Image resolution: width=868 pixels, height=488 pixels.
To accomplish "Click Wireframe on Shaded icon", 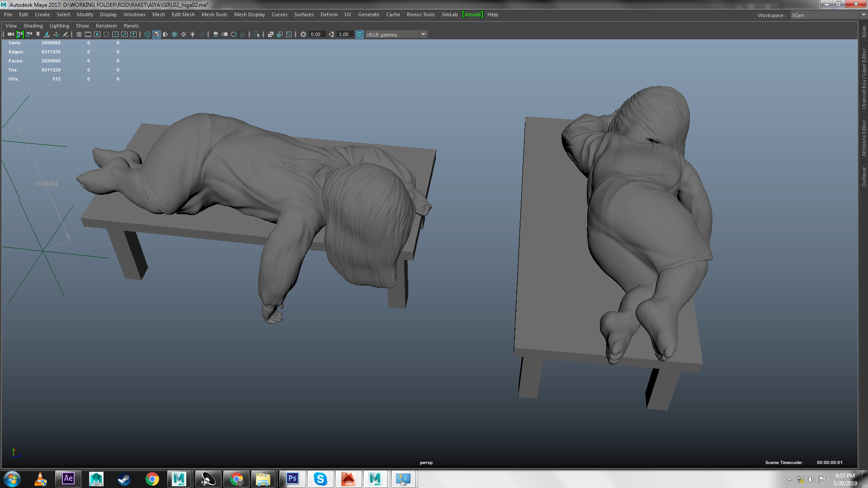I will tap(175, 34).
